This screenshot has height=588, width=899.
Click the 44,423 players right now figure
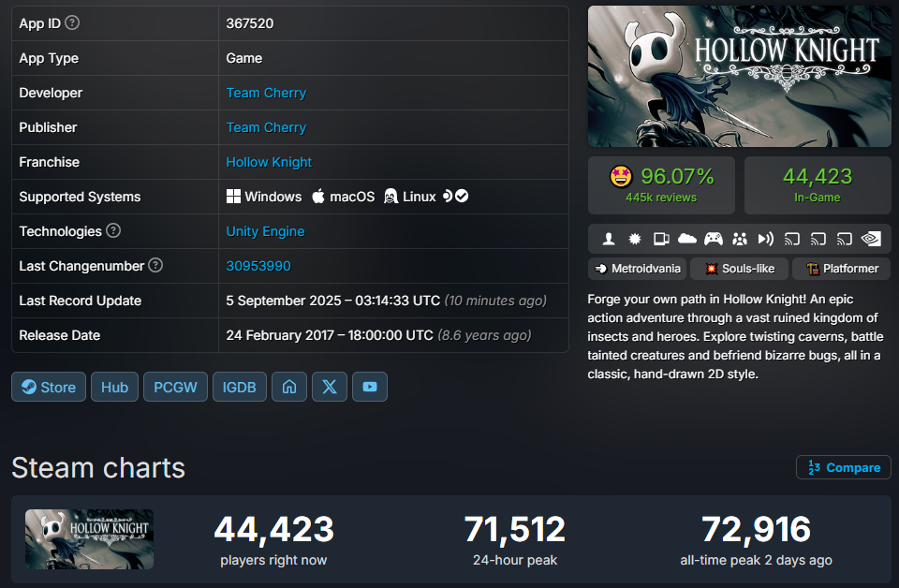click(x=273, y=529)
